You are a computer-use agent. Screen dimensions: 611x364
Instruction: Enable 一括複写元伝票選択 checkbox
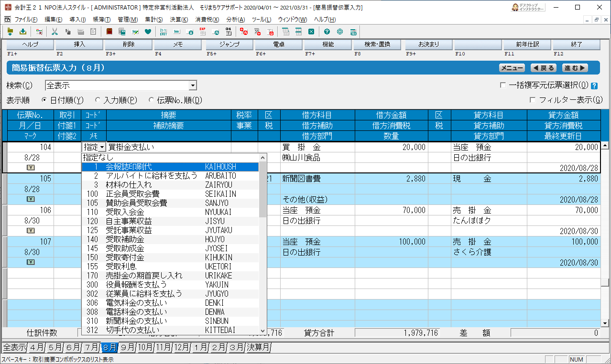[502, 86]
